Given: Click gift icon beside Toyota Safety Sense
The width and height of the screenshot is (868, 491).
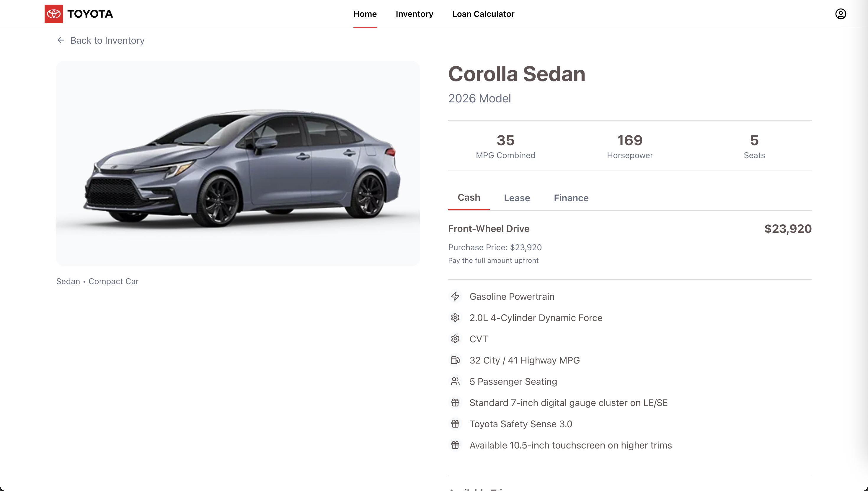Looking at the screenshot, I should pos(455,424).
